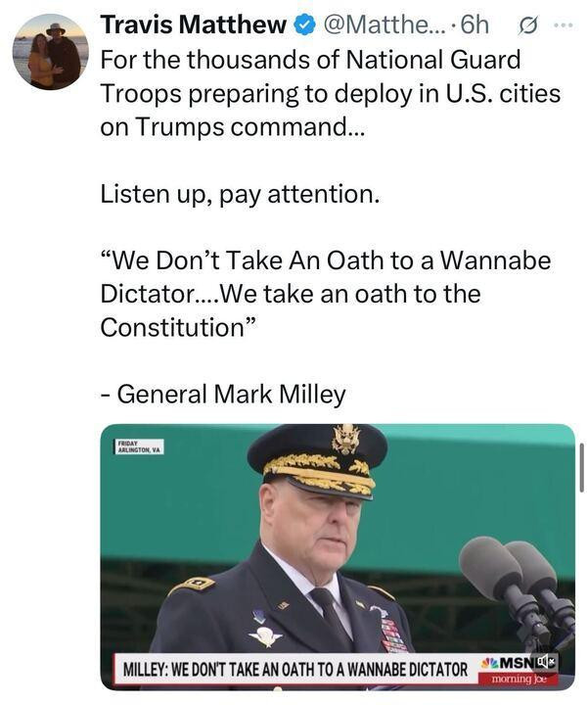Click the 'FRIDAY ARLINGTON, VA' location tag

[x=138, y=446]
